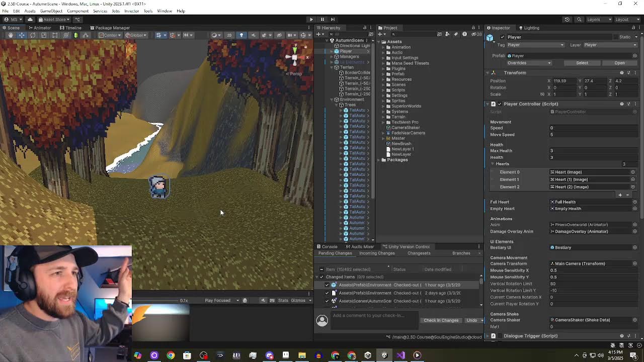Select the Hand view tool
The width and height of the screenshot is (644, 362).
[11, 35]
